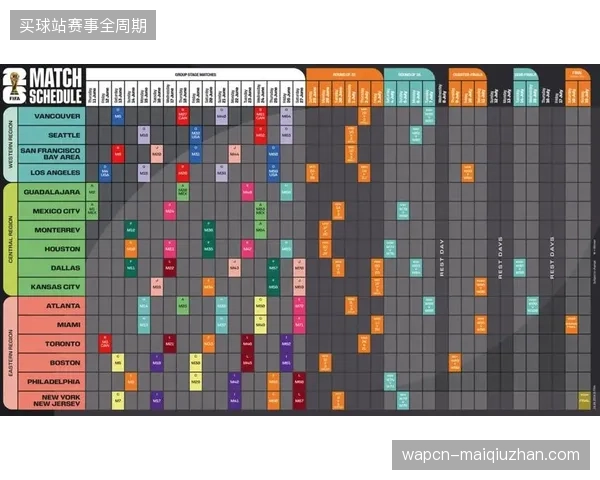Click the Round of 32 cell in Monterrey row
Image resolution: width=600 pixels, height=480 pixels.
pyautogui.click(x=325, y=230)
